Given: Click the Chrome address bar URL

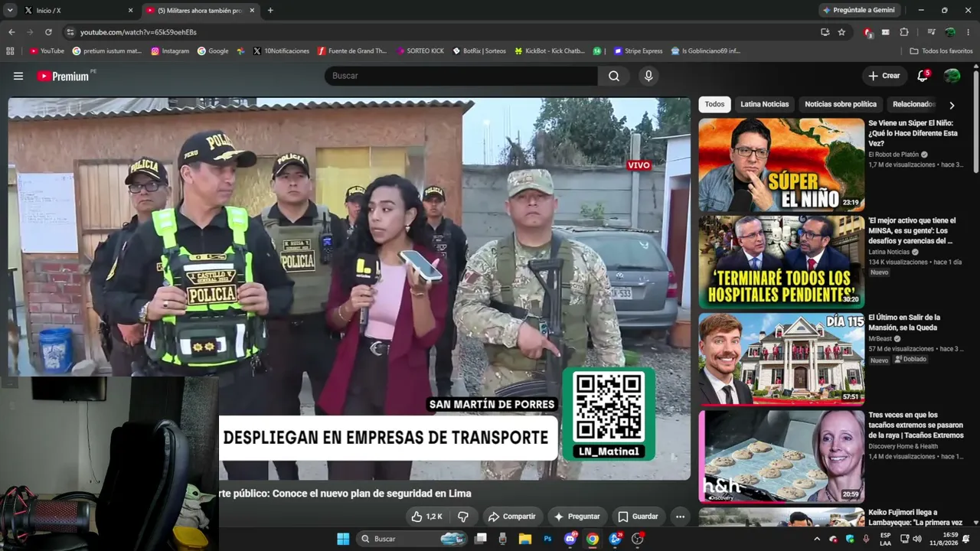Looking at the screenshot, I should click(139, 32).
